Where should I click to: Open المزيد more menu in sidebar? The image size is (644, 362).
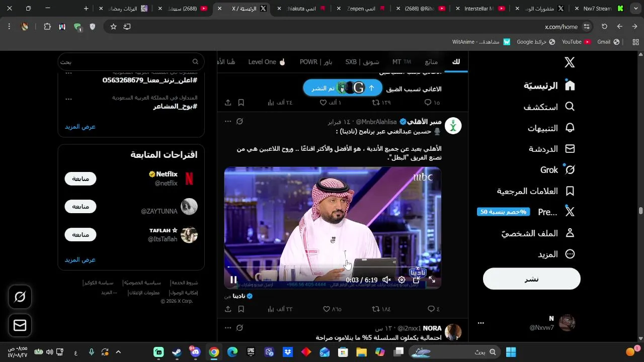coord(556,254)
